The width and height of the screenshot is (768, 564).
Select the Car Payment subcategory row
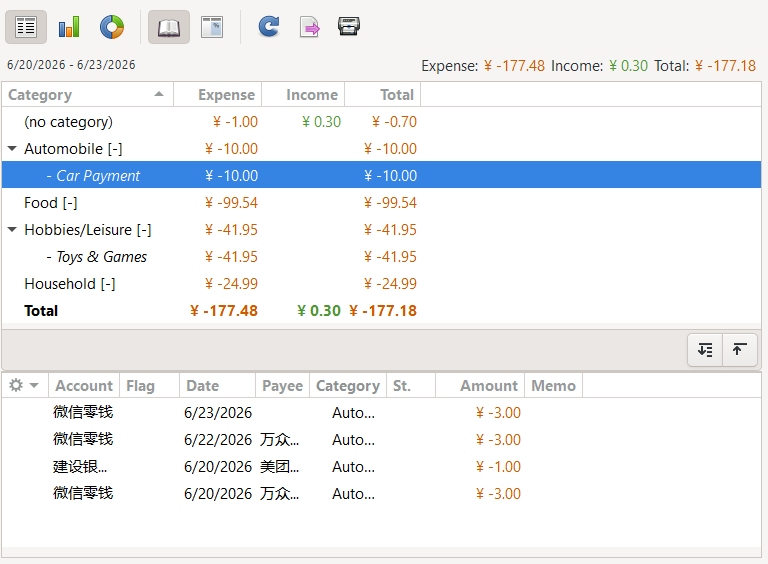coord(382,175)
